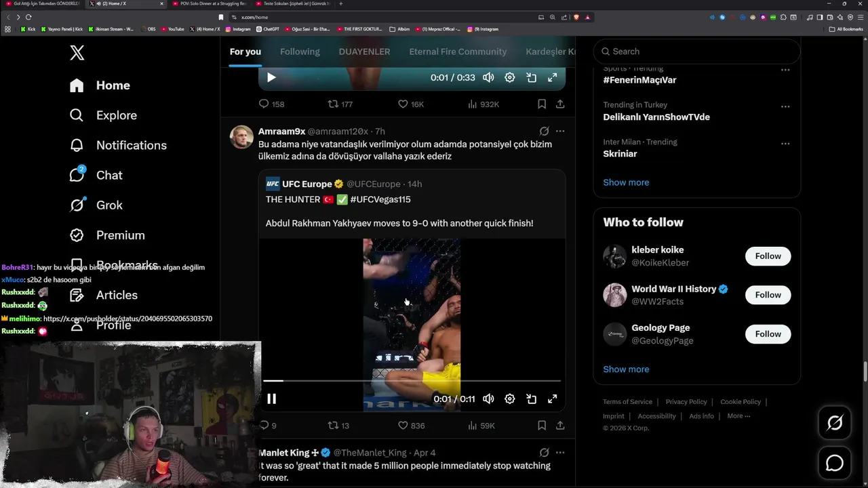Viewport: 868px width, 488px height.
Task: Expand the More footer menu
Action: pos(738,416)
